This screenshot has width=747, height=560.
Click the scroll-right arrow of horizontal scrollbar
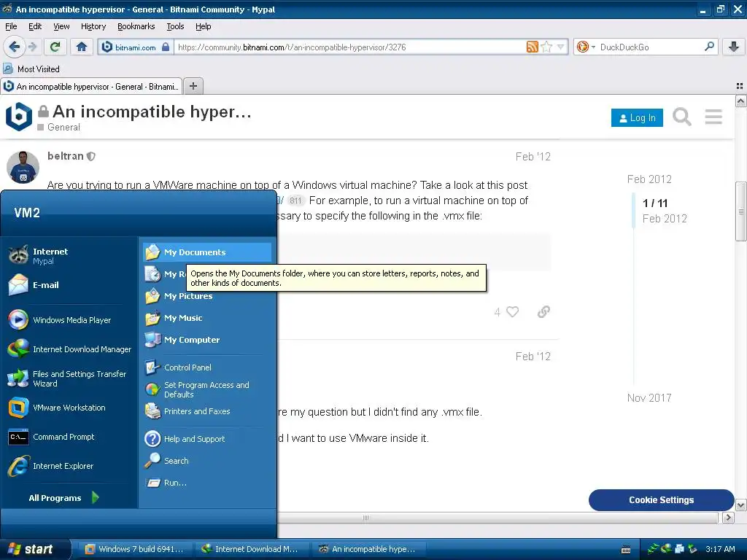coord(728,518)
